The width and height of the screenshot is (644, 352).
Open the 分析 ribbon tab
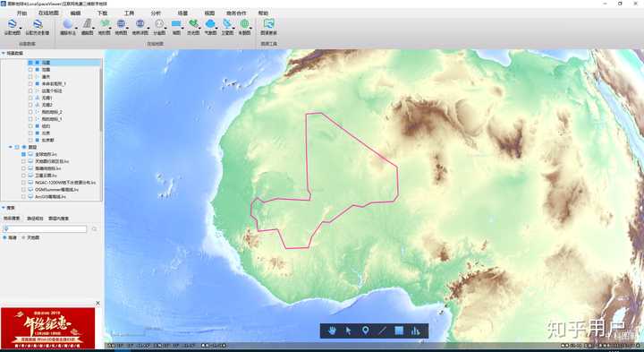click(156, 13)
